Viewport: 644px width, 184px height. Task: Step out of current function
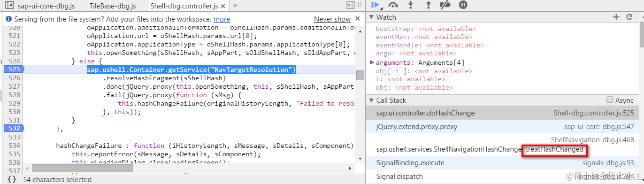coord(428,5)
